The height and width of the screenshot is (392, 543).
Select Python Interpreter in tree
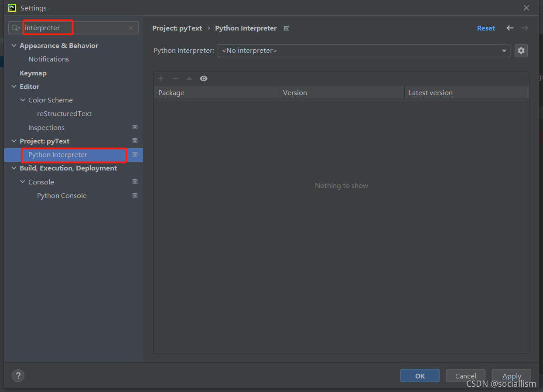[x=58, y=154]
